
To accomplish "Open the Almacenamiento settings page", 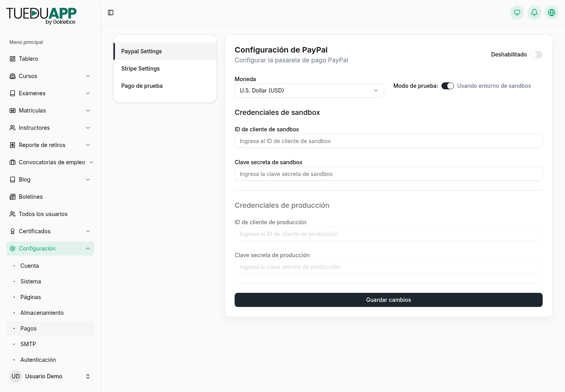I will (50, 313).
